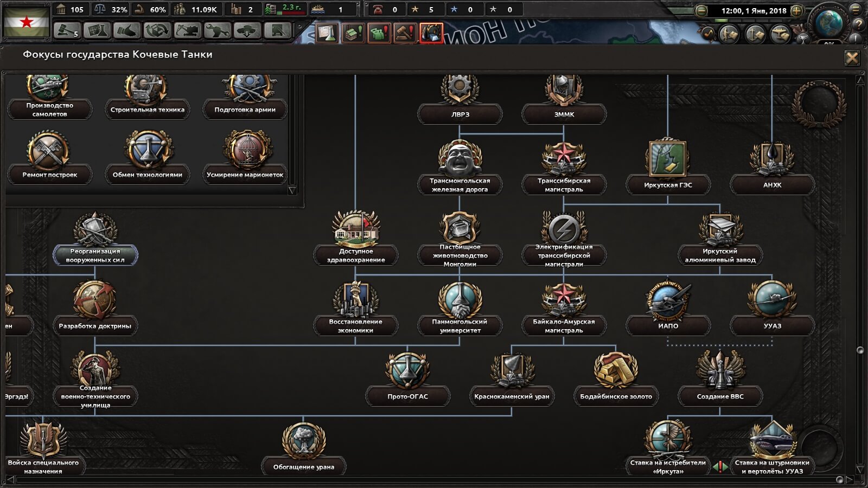Increase game speed with plus button

coord(796,10)
